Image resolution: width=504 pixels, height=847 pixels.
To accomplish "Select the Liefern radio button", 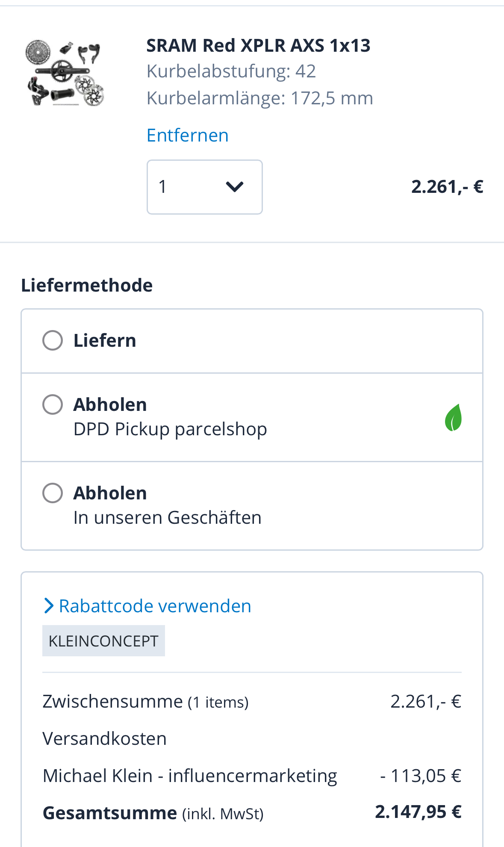I will click(53, 341).
